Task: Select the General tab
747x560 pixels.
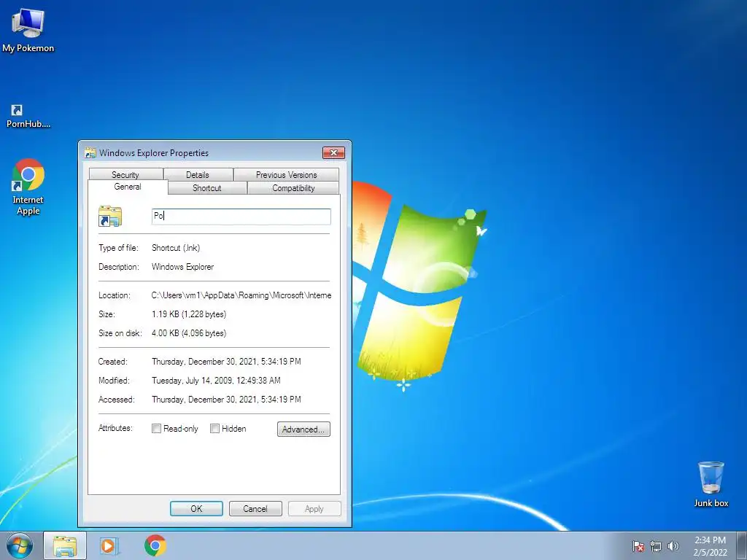Action: click(128, 187)
